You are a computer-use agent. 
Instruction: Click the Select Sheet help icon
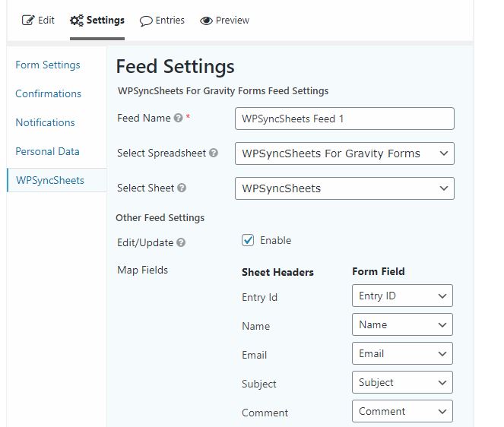pos(182,188)
